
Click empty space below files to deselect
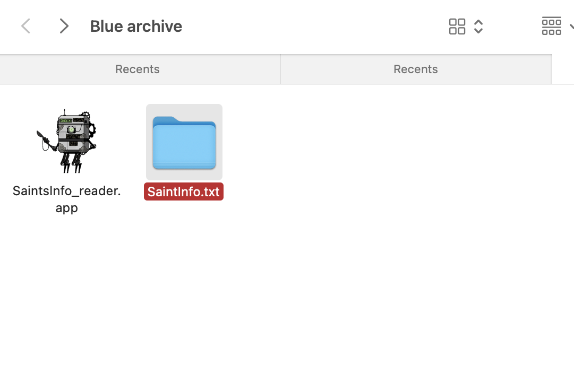pyautogui.click(x=287, y=303)
